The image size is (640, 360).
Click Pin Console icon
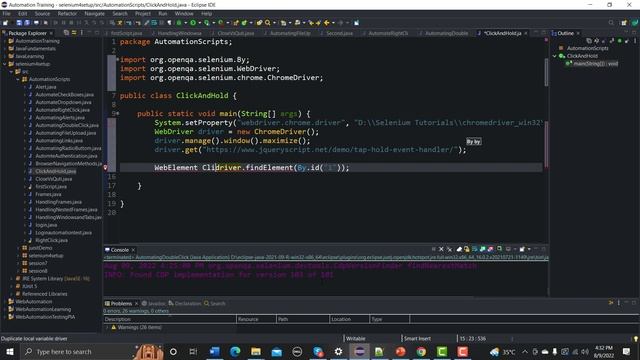(x=499, y=249)
